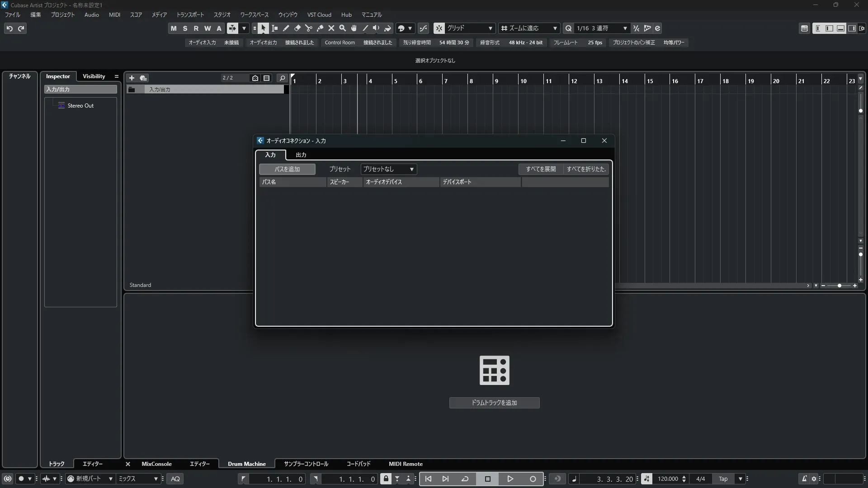Adjust the horizontal zoom slider
The height and width of the screenshot is (488, 868).
click(839, 286)
